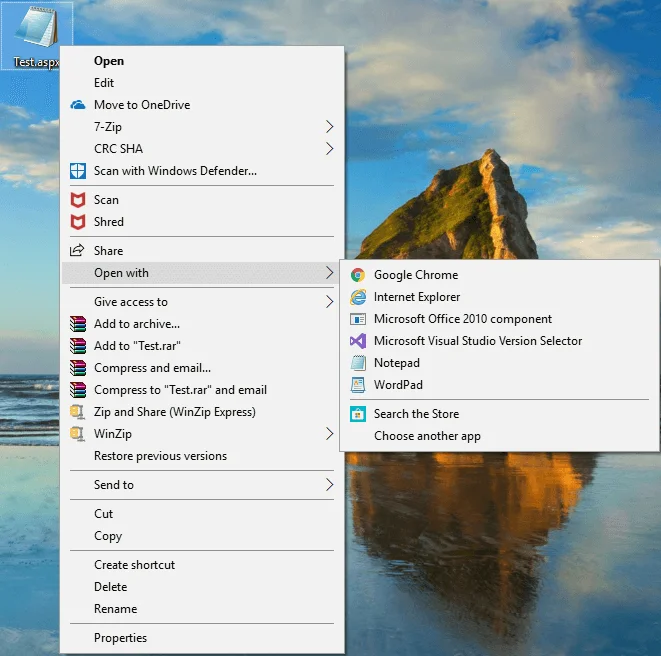Choose Delete from the context menu

click(202, 586)
